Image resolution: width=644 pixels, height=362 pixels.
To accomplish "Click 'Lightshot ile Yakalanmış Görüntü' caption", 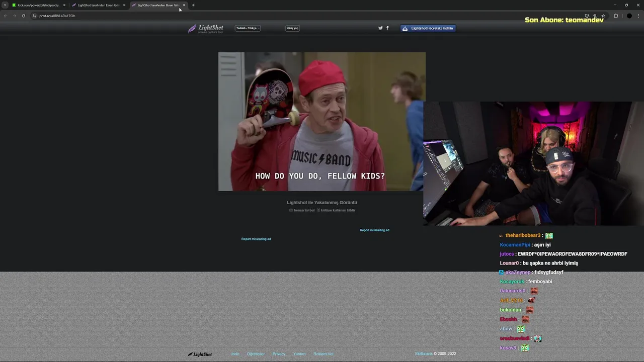I will [322, 203].
